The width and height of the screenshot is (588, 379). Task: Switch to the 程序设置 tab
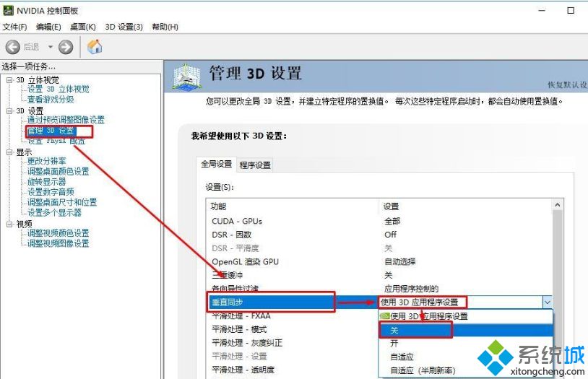click(x=255, y=165)
